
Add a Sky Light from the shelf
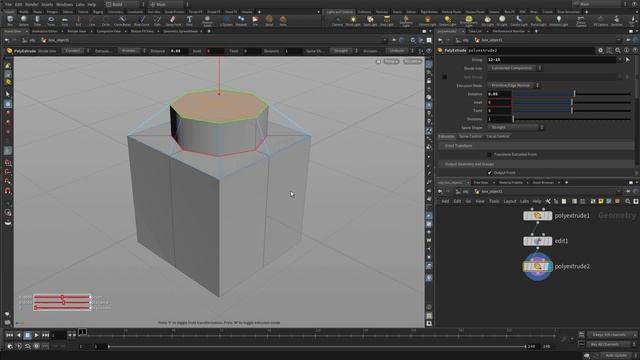[x=487, y=20]
